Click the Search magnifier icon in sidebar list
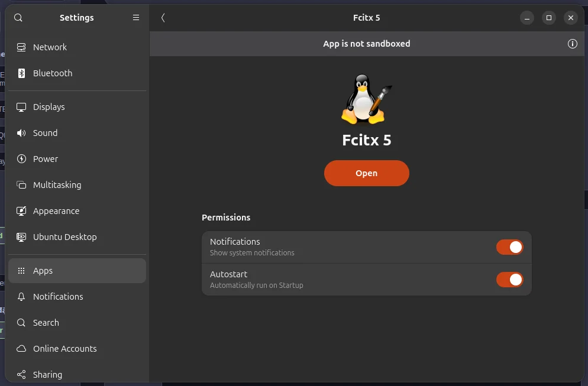This screenshot has width=588, height=386. [21, 323]
